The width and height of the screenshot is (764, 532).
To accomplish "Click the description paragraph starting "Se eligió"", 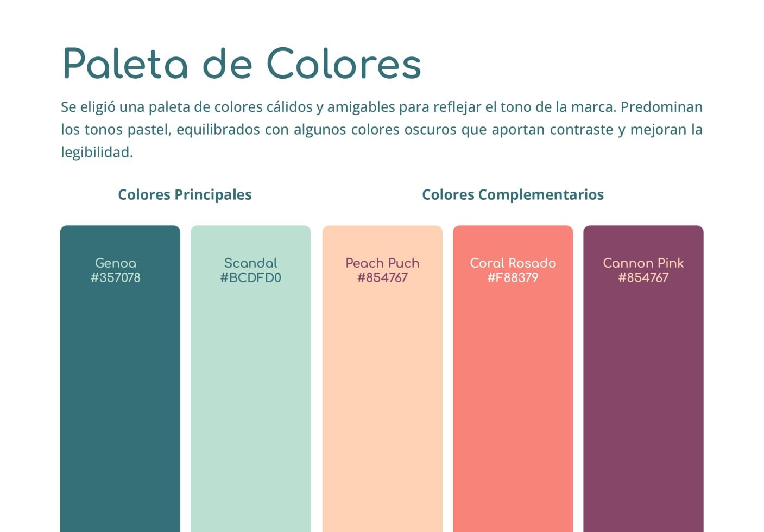I will click(382, 129).
